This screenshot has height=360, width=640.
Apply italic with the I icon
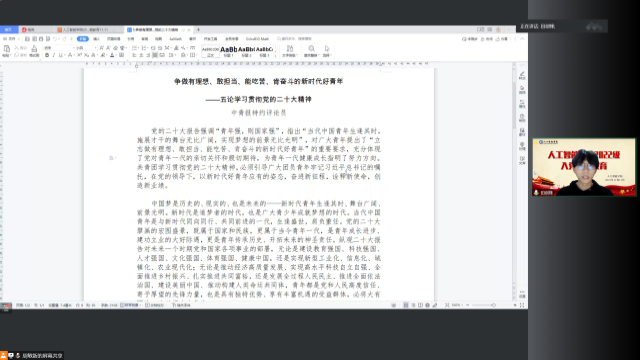53,55
